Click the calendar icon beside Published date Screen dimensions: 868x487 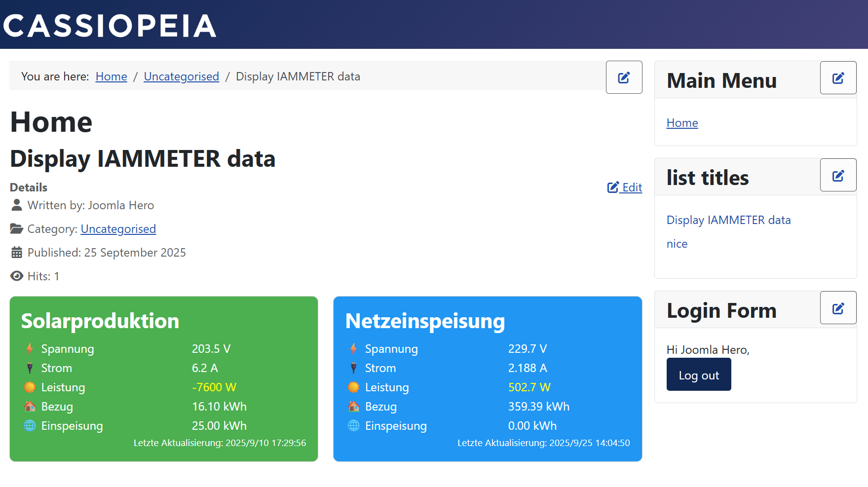[17, 253]
